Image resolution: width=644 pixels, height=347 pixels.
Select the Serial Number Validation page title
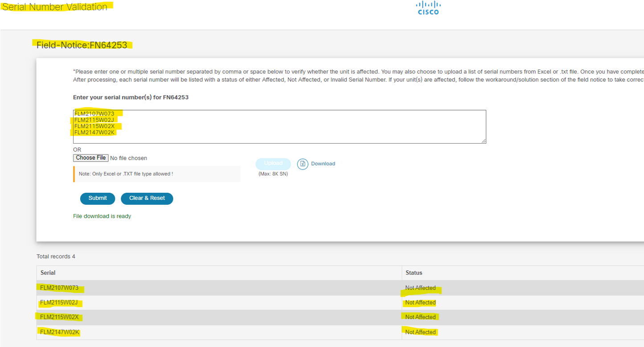[x=55, y=7]
